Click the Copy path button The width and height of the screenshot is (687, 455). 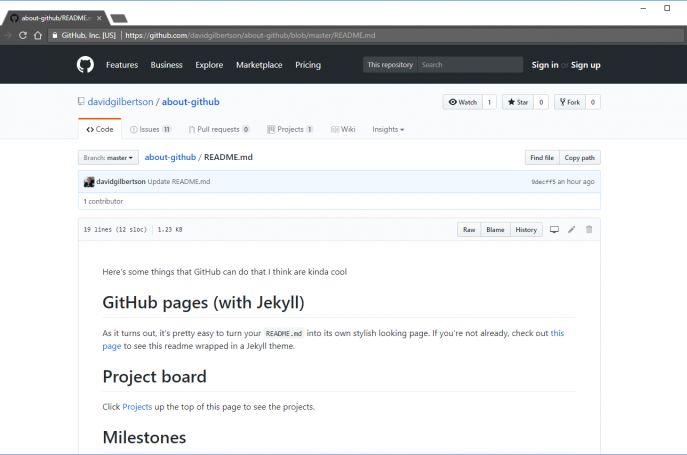580,158
